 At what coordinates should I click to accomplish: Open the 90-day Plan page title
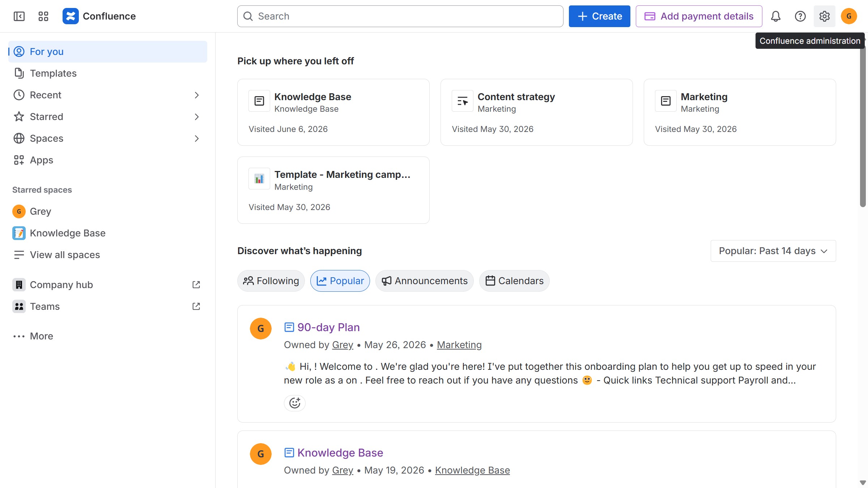coord(328,328)
